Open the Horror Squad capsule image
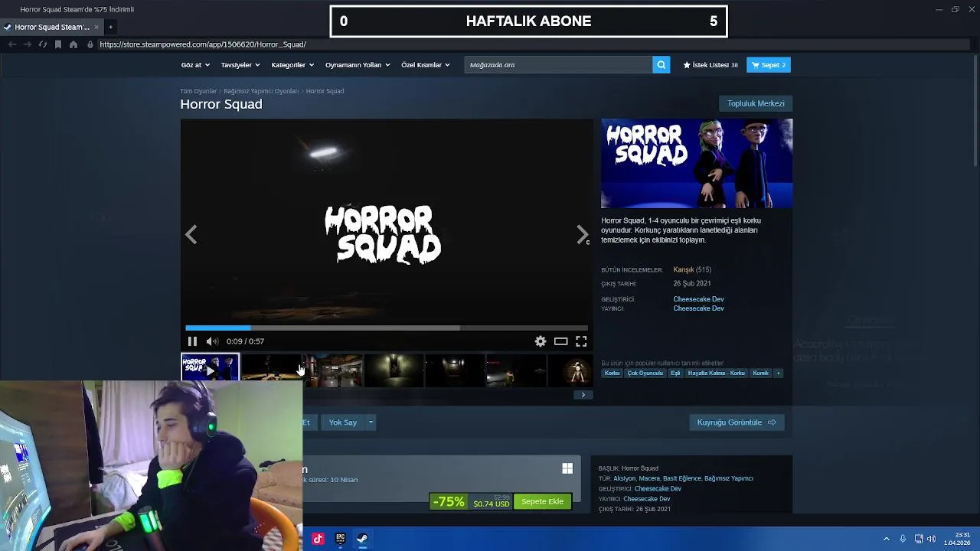This screenshot has height=551, width=980. pyautogui.click(x=697, y=163)
